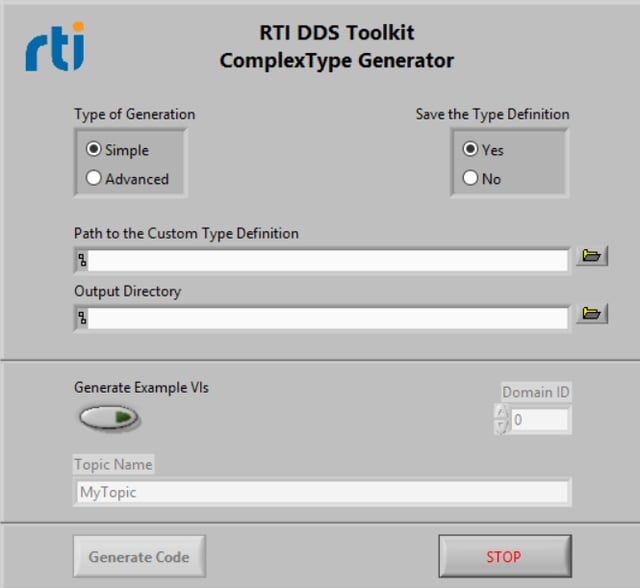Click the ComplexType Generator title text
This screenshot has width=640, height=588.
pyautogui.click(x=337, y=61)
